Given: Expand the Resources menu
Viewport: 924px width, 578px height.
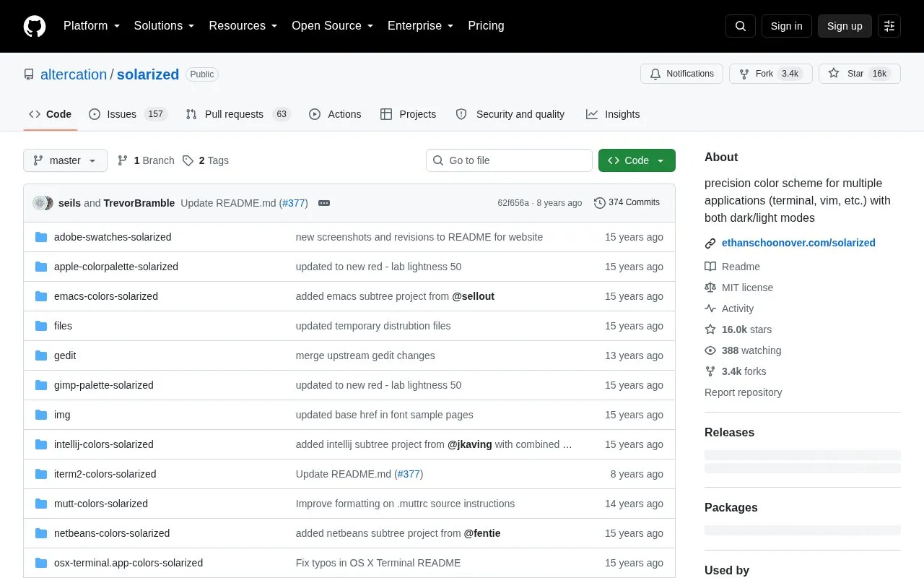Looking at the screenshot, I should (x=243, y=26).
